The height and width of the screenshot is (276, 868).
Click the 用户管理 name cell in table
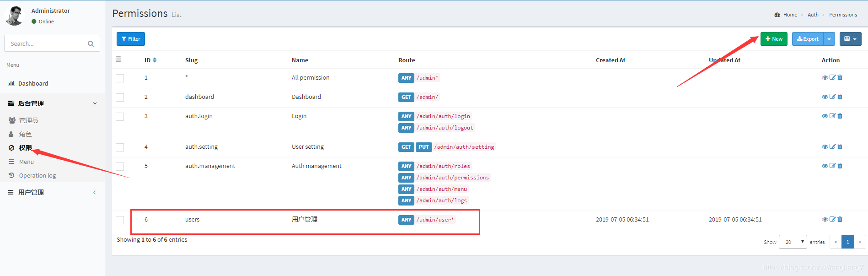pos(305,219)
